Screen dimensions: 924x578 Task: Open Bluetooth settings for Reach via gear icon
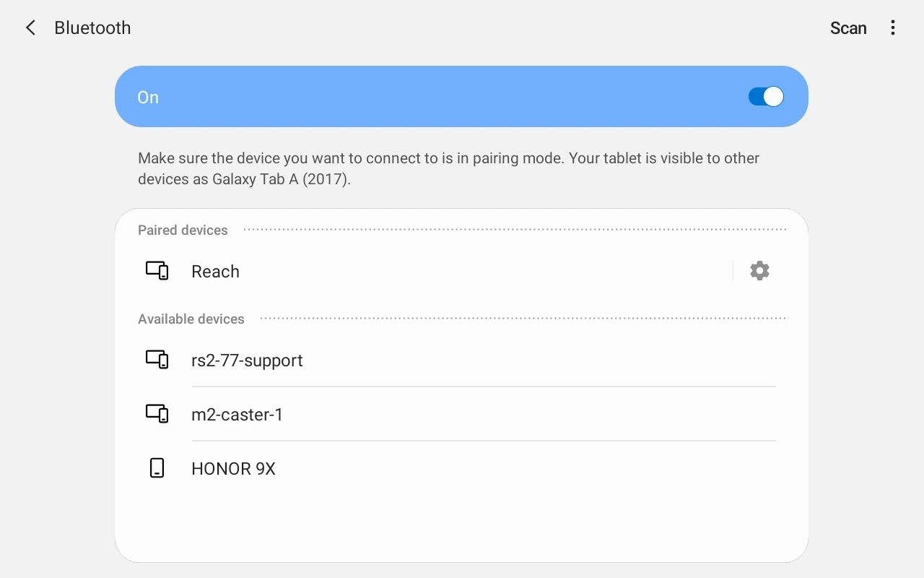[759, 270]
